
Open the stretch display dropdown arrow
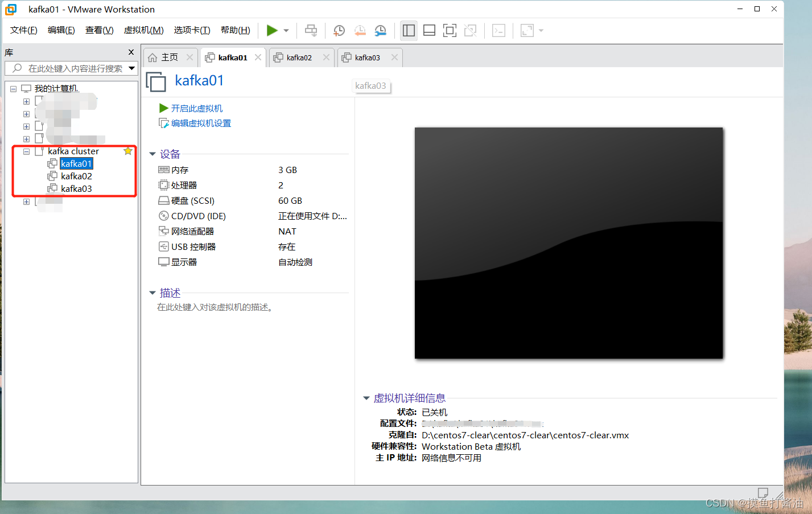pos(541,31)
